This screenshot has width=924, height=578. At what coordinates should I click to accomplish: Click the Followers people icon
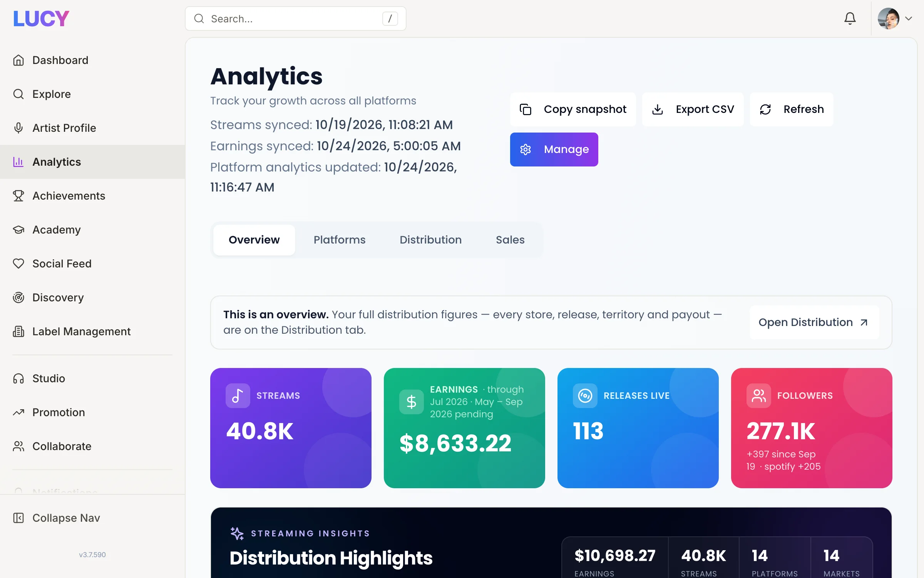(759, 396)
